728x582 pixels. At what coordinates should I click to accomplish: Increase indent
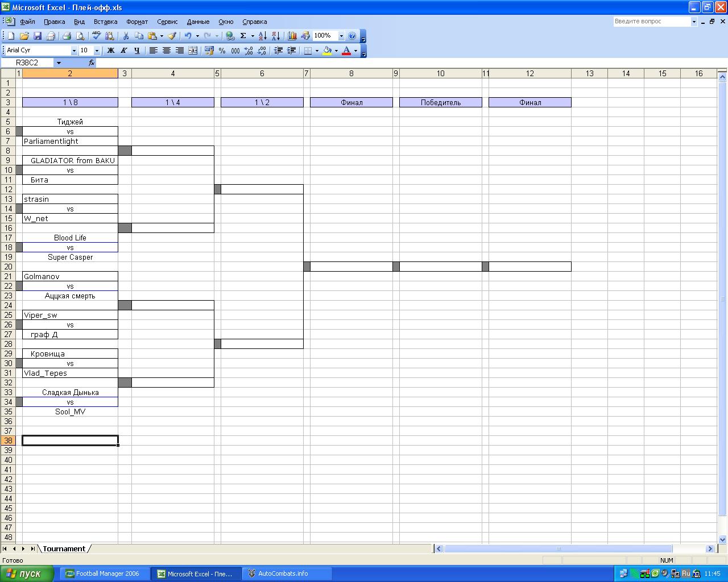pos(291,51)
